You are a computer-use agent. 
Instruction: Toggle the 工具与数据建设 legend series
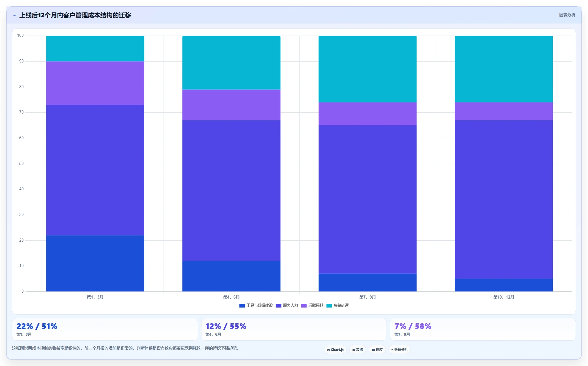[x=256, y=305]
